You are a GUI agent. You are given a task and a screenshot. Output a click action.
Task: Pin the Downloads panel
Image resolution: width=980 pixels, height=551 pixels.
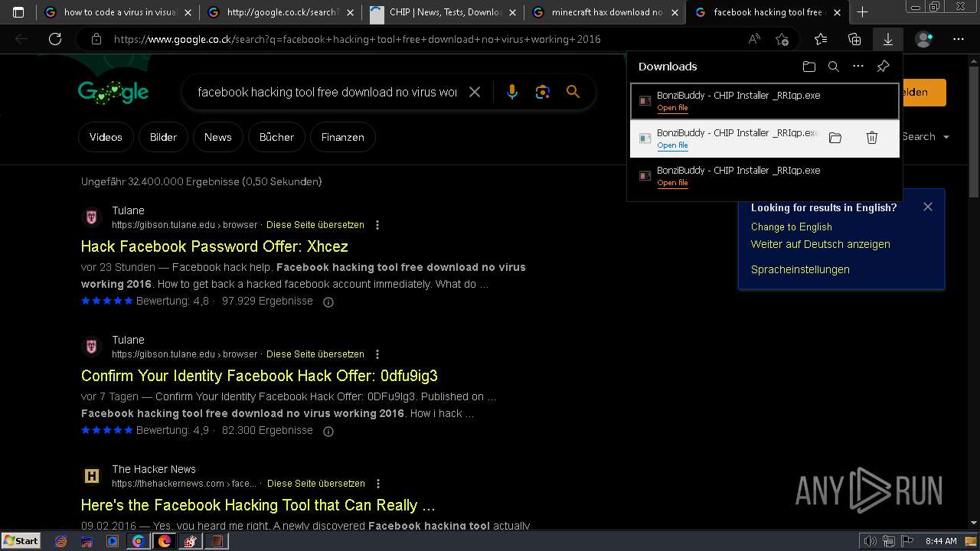[883, 67]
